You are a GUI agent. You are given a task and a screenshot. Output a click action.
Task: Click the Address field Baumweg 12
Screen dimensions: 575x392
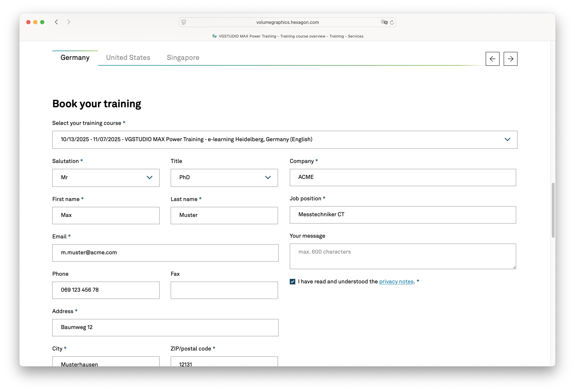tap(165, 328)
